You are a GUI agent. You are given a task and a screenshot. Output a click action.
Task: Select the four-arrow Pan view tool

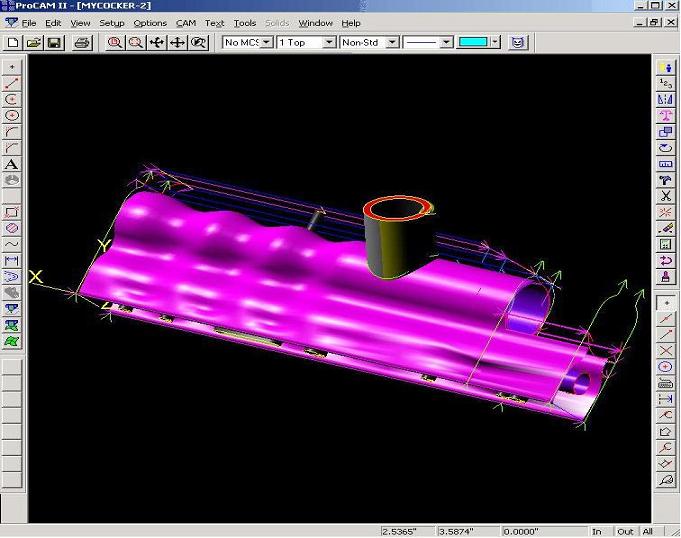coord(177,42)
